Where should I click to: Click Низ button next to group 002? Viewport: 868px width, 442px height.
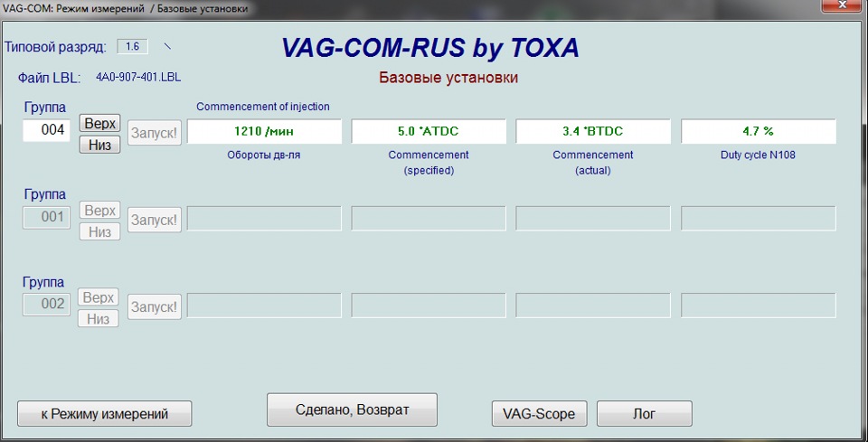(x=99, y=318)
